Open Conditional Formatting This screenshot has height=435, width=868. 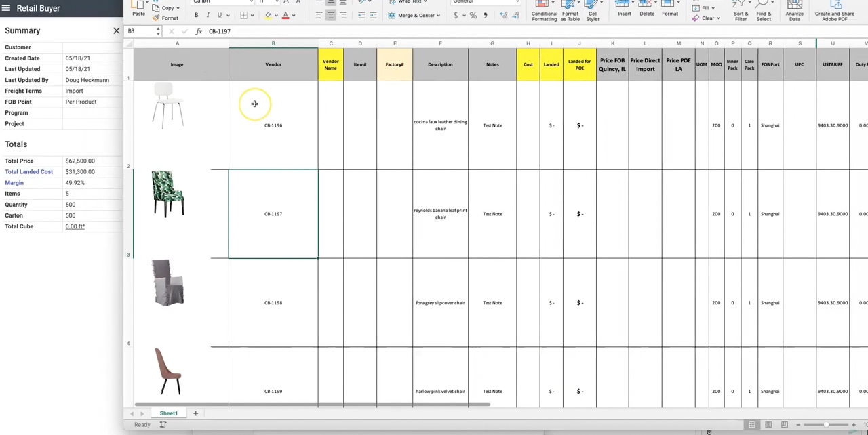544,10
